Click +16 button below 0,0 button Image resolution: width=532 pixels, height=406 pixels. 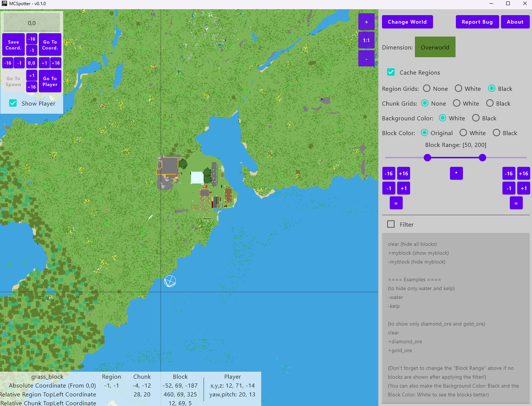(32, 87)
